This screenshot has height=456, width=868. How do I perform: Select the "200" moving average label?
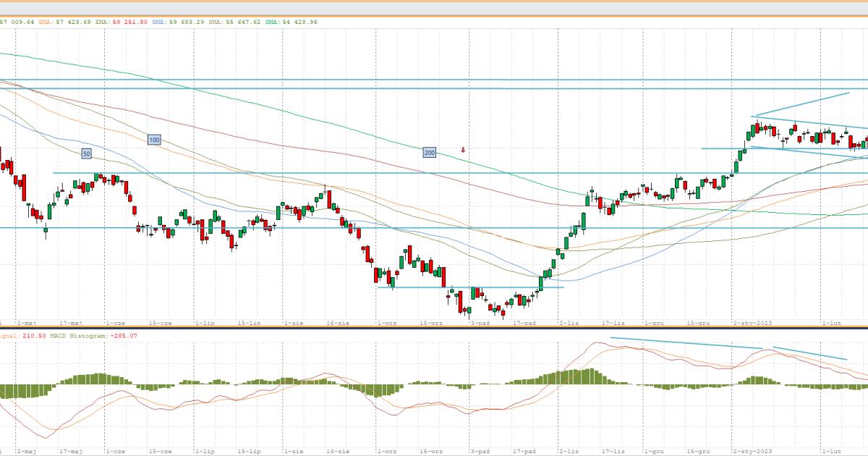[x=430, y=153]
